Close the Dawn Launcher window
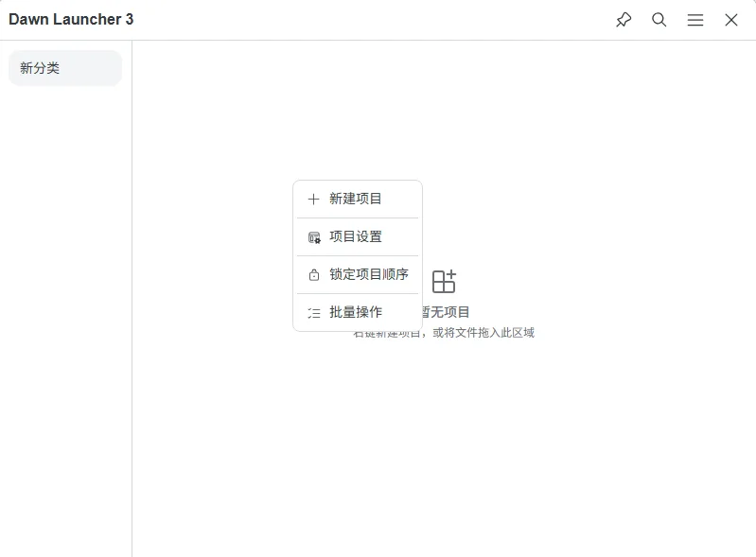756x557 pixels. [x=731, y=20]
